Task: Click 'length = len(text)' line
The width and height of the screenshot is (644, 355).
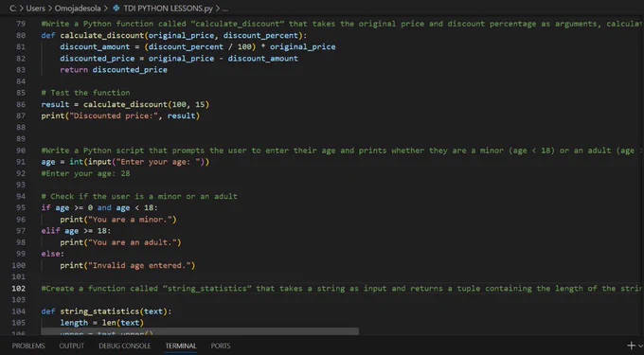Action: click(102, 323)
